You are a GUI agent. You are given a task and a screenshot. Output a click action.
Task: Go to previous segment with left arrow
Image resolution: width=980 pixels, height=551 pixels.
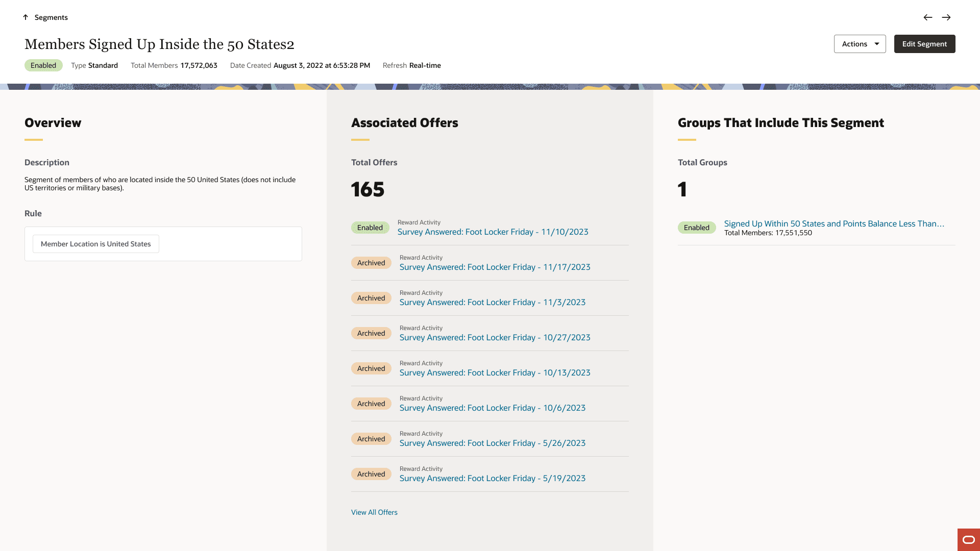[x=928, y=17]
